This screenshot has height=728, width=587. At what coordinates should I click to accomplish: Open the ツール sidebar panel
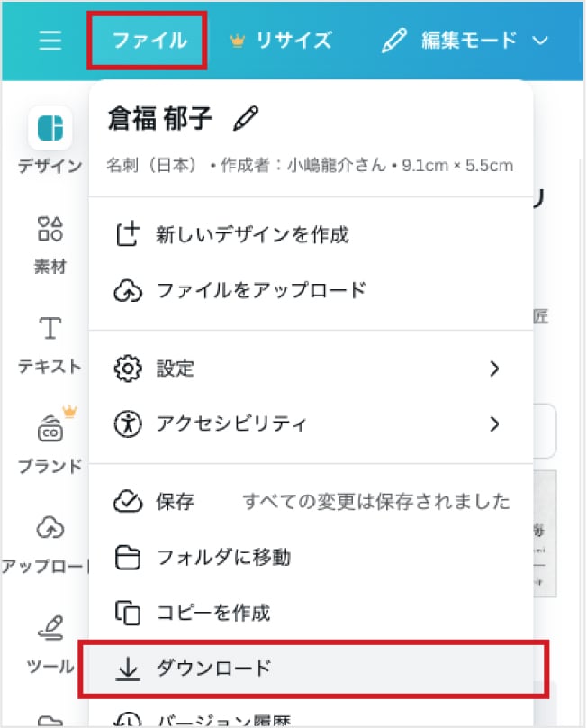[x=50, y=627]
